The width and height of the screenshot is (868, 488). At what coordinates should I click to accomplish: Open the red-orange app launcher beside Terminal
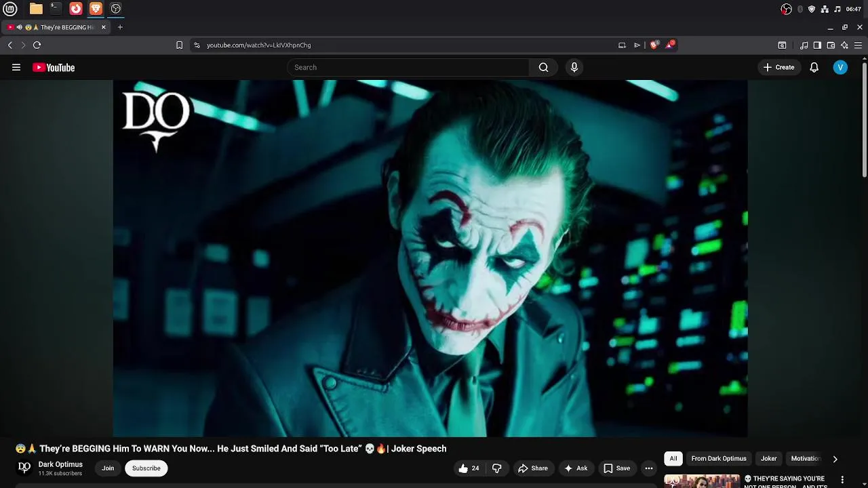[x=76, y=9]
